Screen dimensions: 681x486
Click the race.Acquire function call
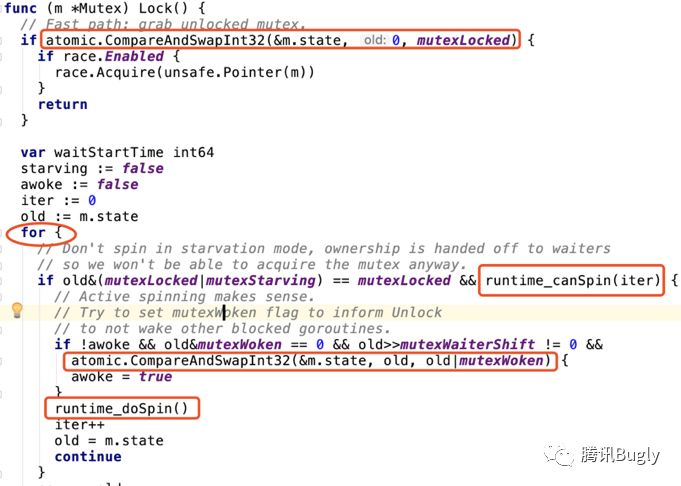104,72
